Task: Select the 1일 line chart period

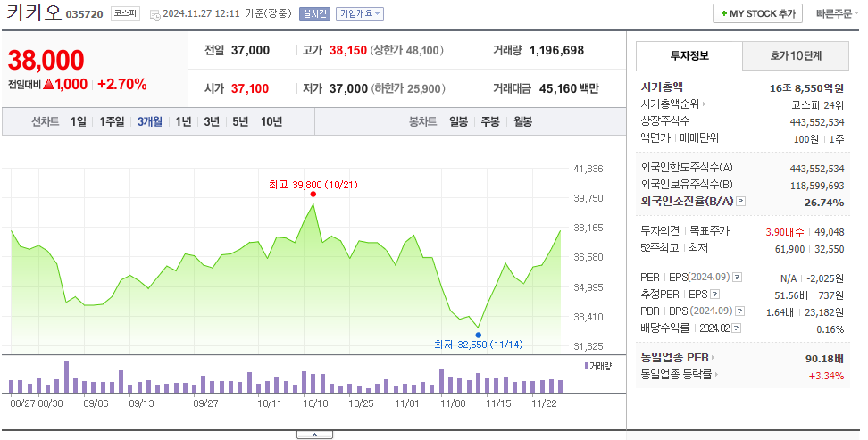Action: (79, 121)
